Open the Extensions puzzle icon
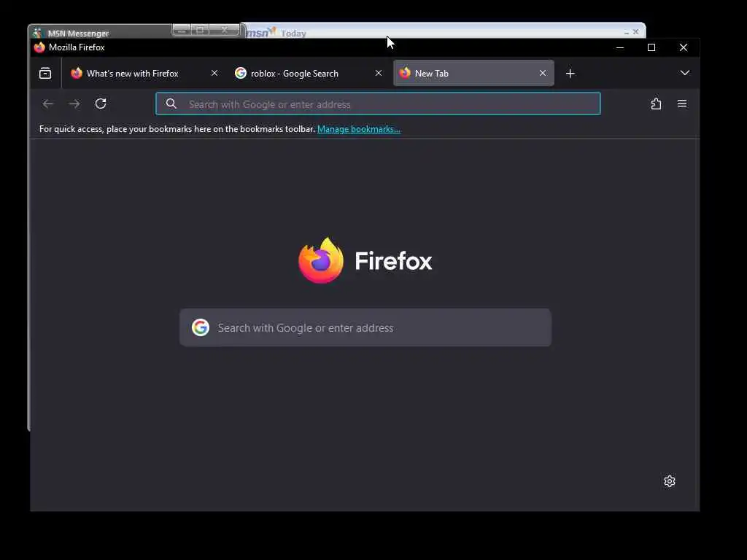The image size is (747, 560). [656, 104]
